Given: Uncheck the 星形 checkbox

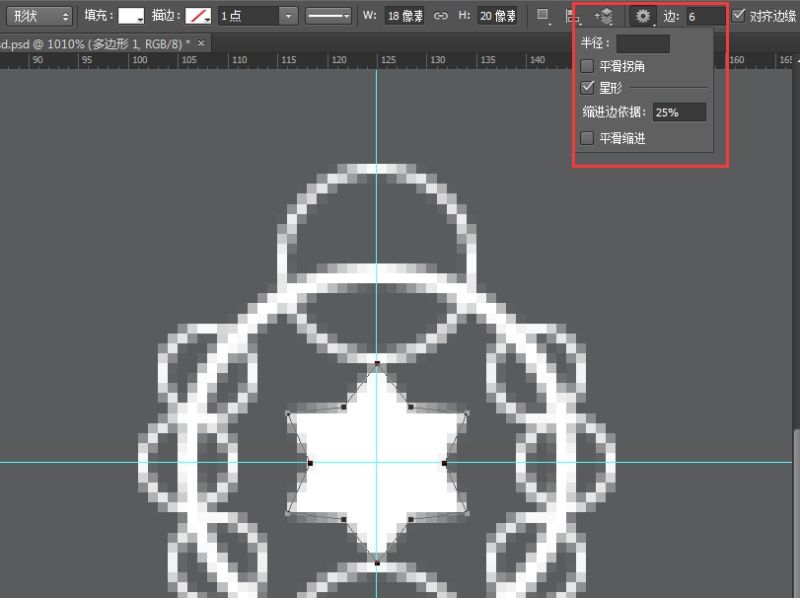Looking at the screenshot, I should 587,87.
